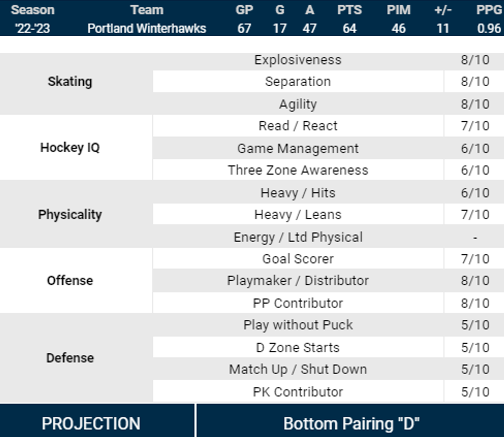This screenshot has height=437, width=504.
Task: Click the Playmaker / Distributor label
Action: (298, 280)
